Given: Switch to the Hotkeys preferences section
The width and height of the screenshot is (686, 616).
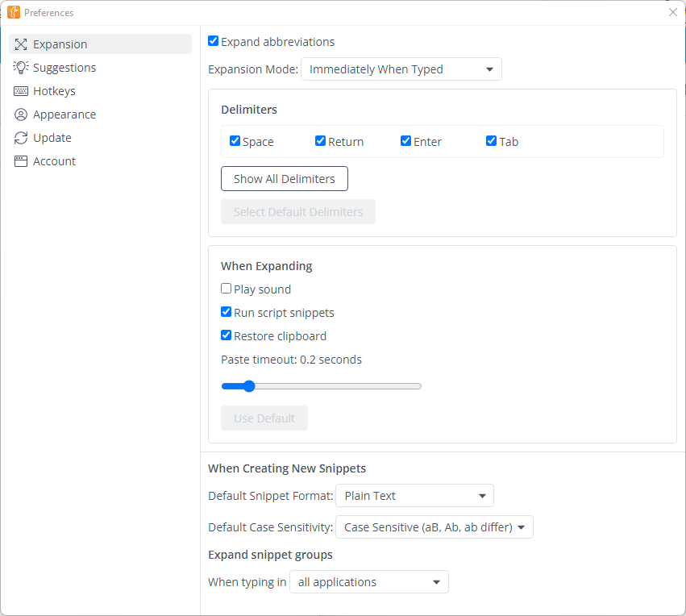Looking at the screenshot, I should pos(54,91).
